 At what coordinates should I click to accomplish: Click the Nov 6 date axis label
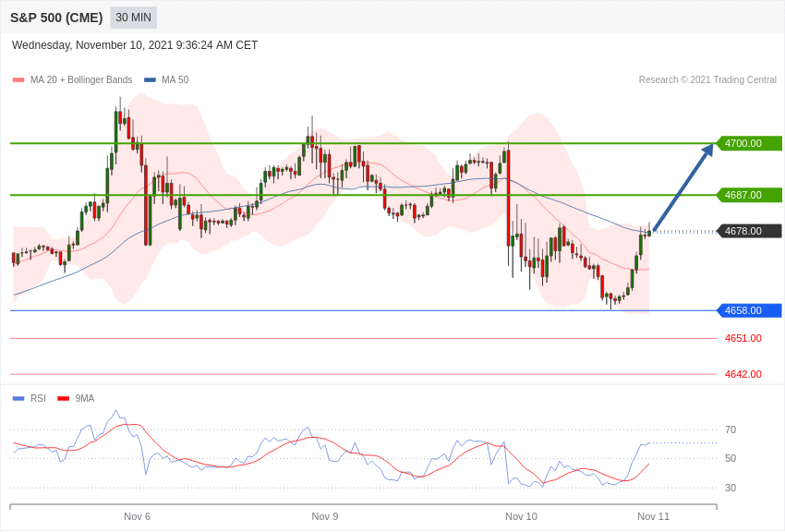coord(138,516)
